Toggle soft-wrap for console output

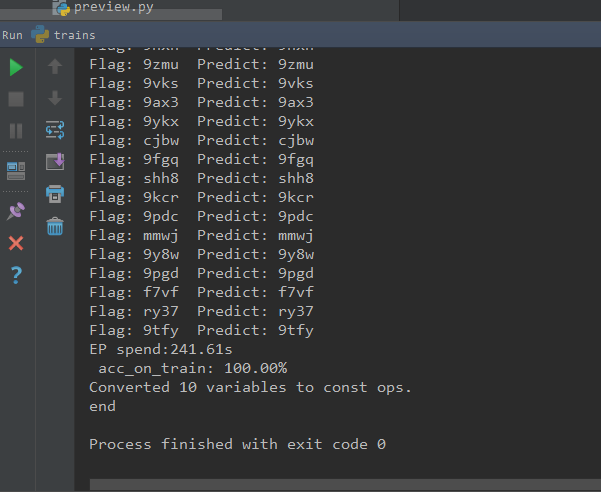pos(55,130)
